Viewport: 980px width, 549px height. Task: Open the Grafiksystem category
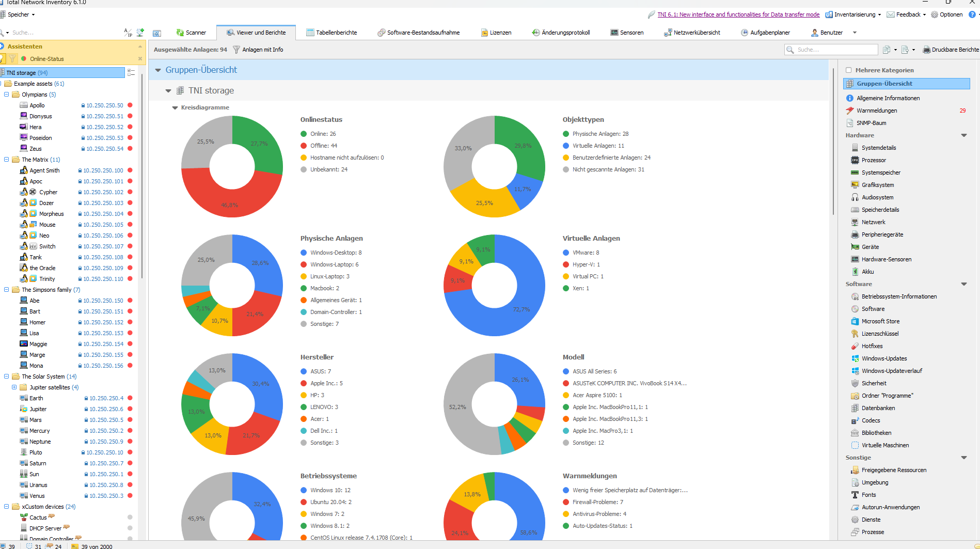point(878,185)
